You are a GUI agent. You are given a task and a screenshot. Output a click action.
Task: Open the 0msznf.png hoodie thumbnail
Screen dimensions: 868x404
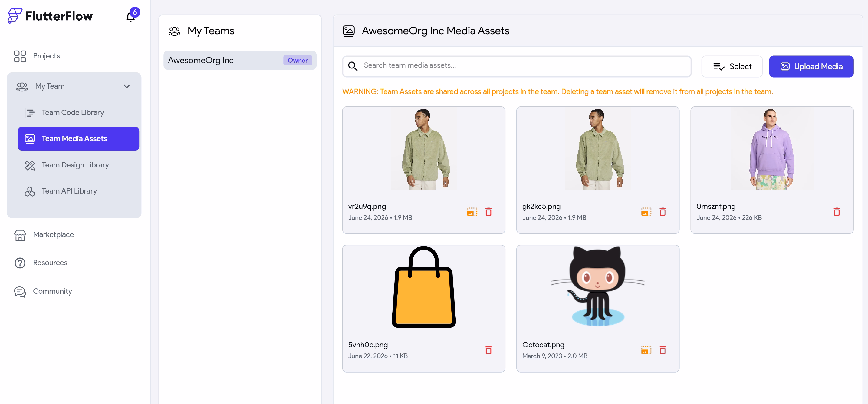click(772, 149)
